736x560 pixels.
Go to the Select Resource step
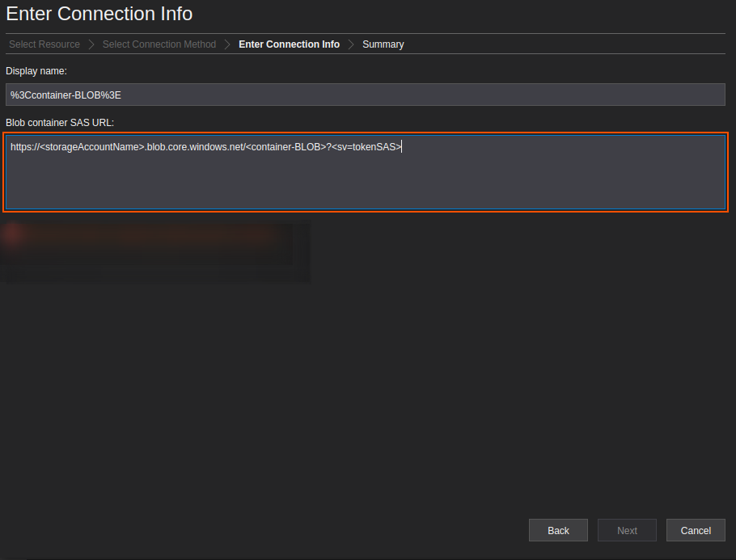coord(44,44)
